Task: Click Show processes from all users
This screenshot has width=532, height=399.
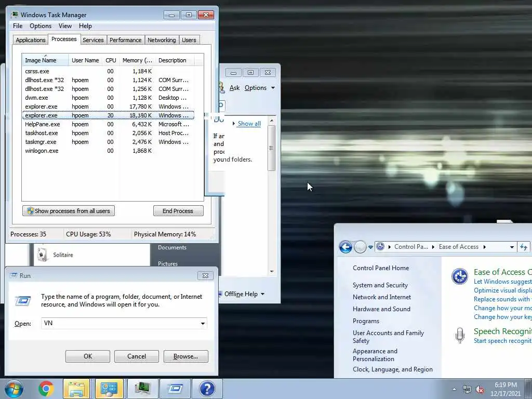Action: coord(69,211)
